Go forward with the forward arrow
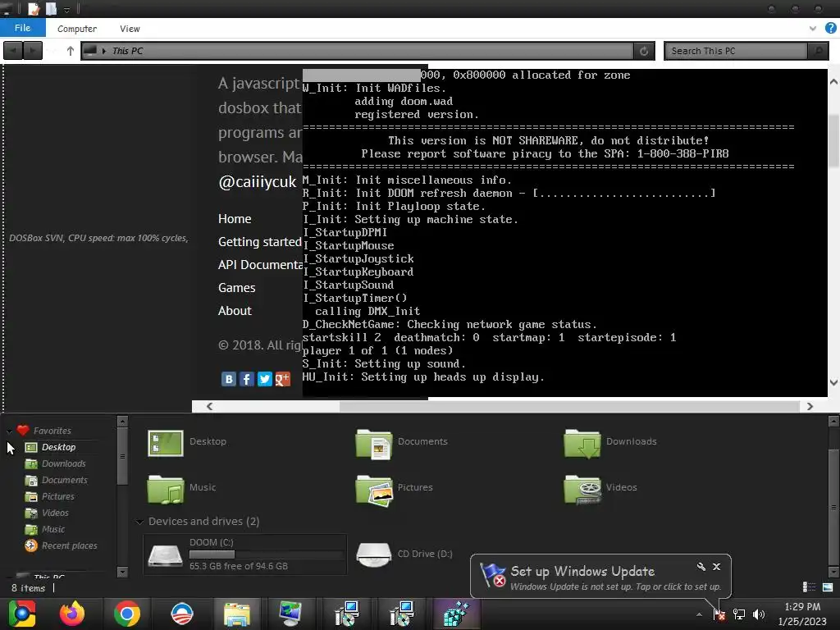Viewport: 840px width, 630px height. [33, 51]
